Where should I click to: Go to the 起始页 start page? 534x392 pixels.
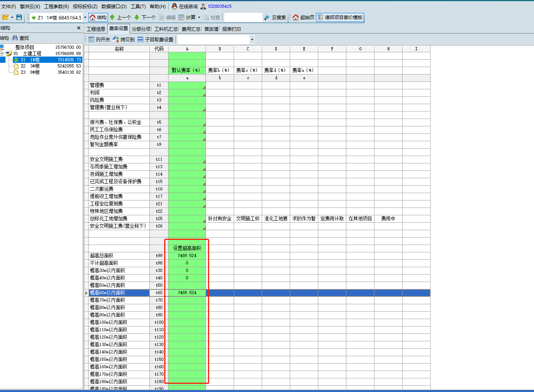303,17
